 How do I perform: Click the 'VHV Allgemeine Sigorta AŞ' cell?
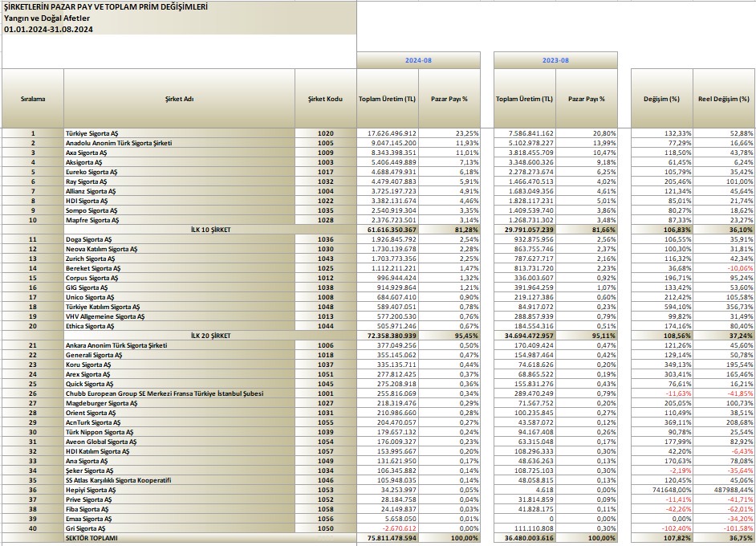click(179, 316)
